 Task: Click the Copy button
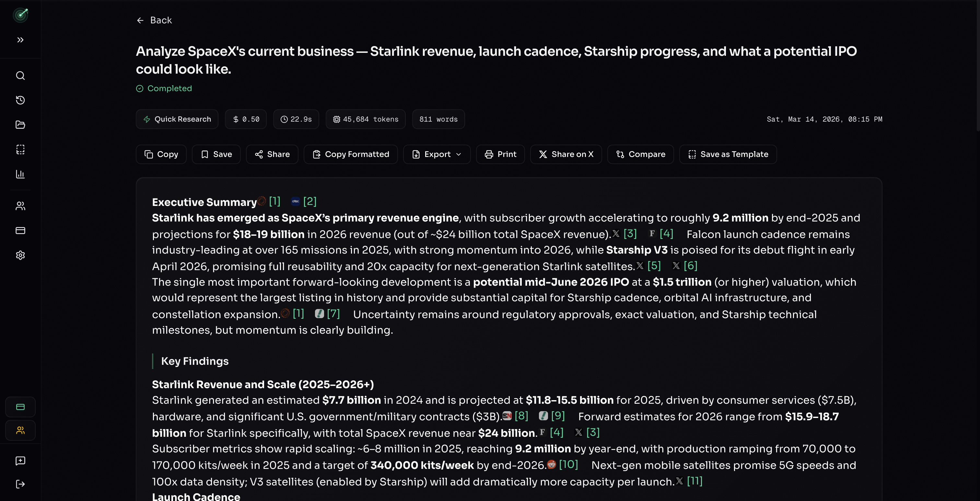coord(161,154)
